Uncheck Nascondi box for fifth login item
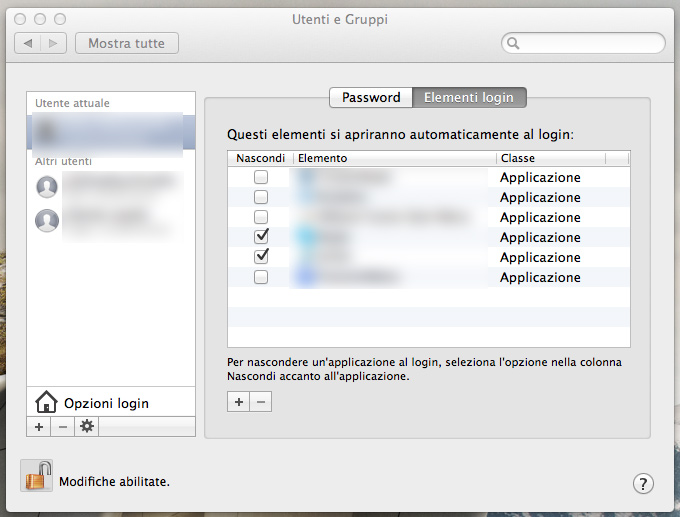 (x=261, y=256)
